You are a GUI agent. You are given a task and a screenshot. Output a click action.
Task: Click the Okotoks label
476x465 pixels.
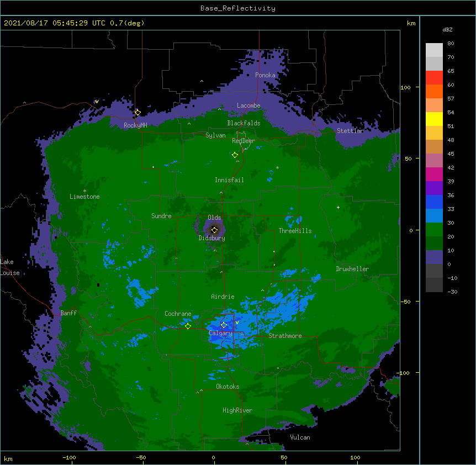point(228,387)
